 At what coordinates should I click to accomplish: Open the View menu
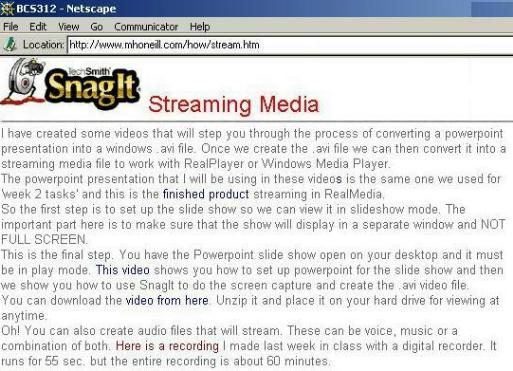coord(69,27)
